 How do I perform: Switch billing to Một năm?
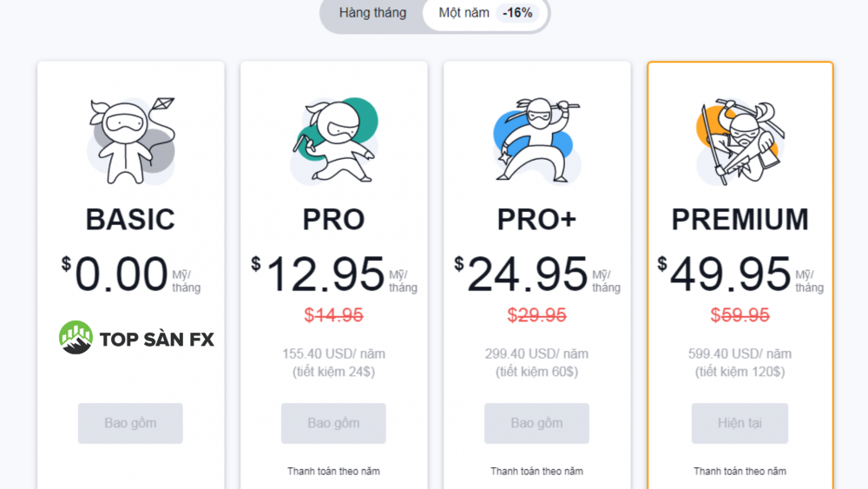[464, 13]
